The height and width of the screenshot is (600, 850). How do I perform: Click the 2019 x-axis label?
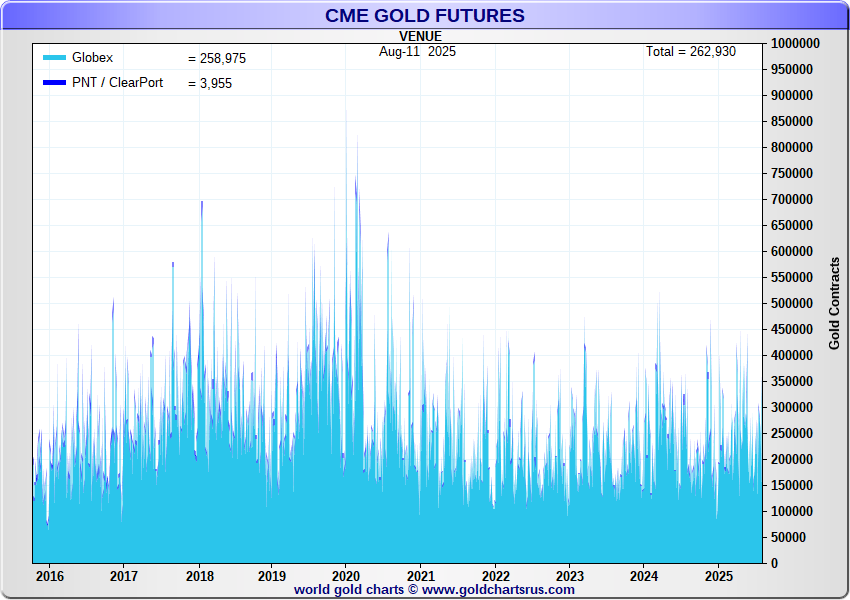click(272, 576)
